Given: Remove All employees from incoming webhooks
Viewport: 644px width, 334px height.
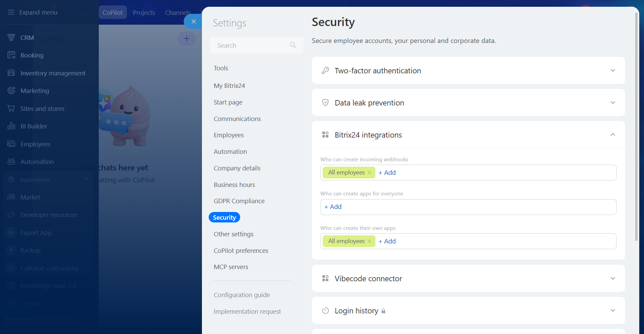Looking at the screenshot, I should click(369, 172).
